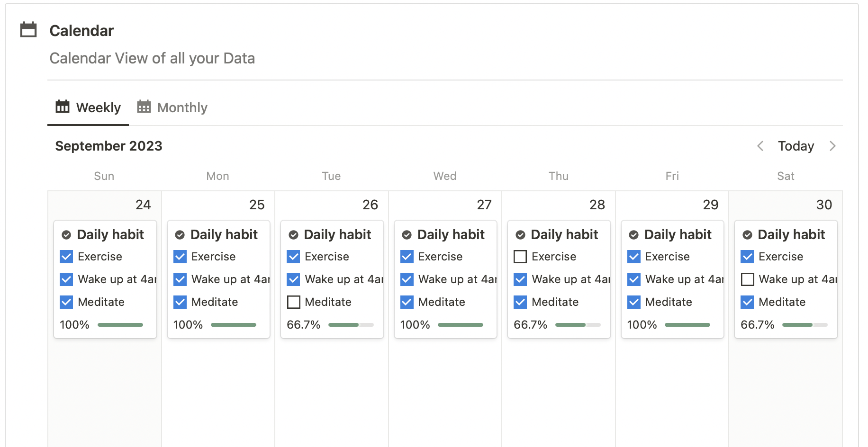
Task: Click the 66.7% progress bar on Thursday 28
Action: [x=578, y=325]
